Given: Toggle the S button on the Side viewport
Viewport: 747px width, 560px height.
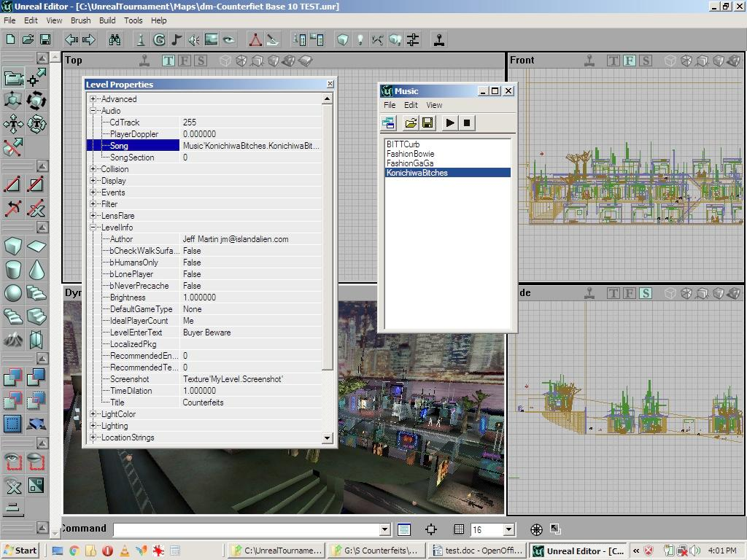Looking at the screenshot, I should (646, 294).
